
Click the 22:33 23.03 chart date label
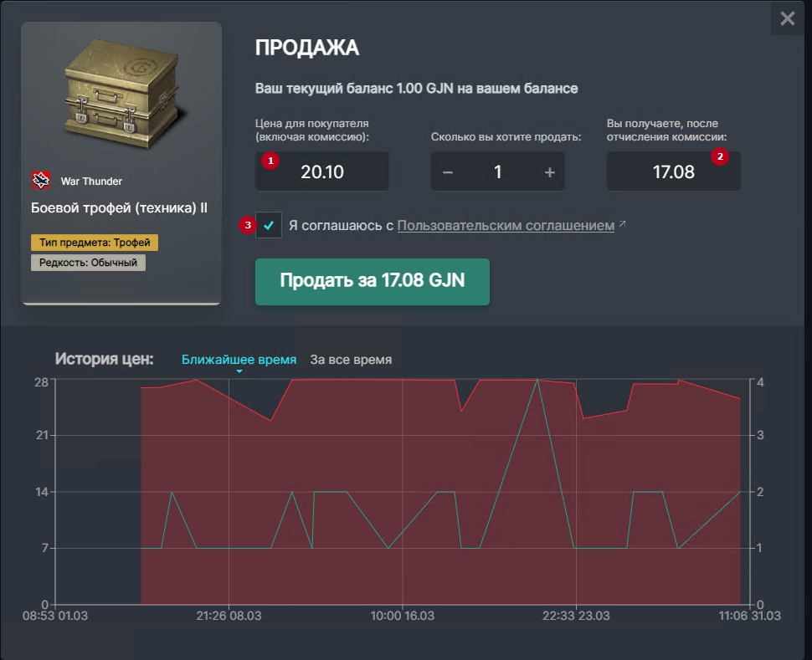pyautogui.click(x=576, y=616)
